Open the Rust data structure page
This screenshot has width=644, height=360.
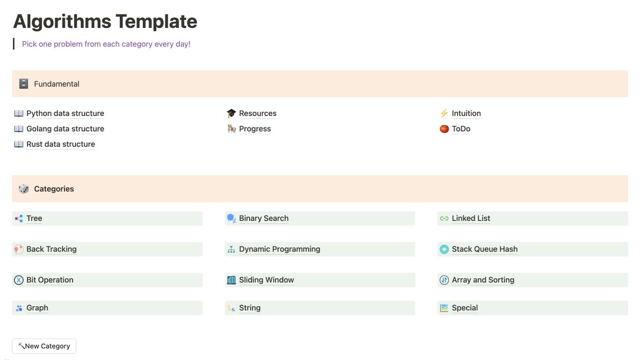(61, 144)
